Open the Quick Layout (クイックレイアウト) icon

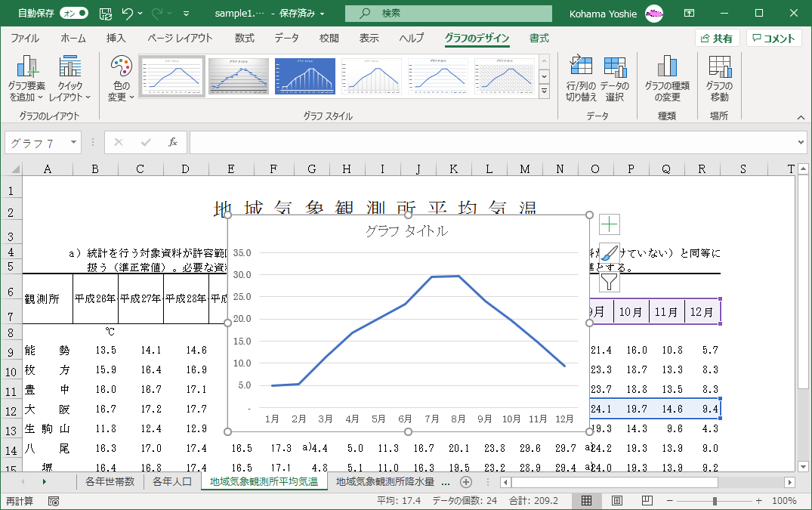69,68
